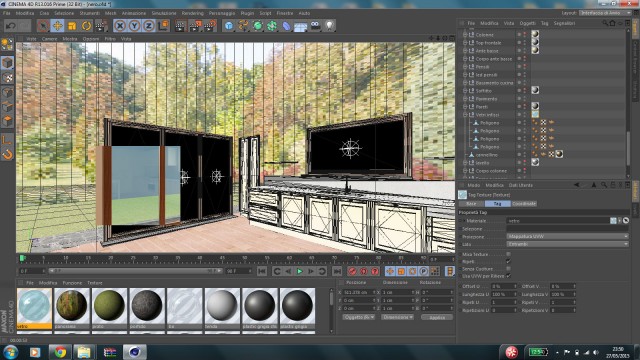Toggle the Usa UVW per Rilievo checkbox
This screenshot has height=360, width=640.
508,276
